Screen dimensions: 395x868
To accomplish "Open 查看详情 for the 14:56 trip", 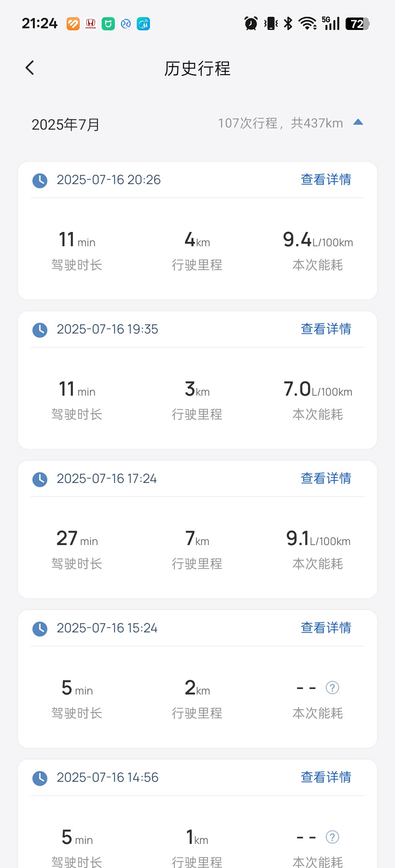I will click(326, 777).
